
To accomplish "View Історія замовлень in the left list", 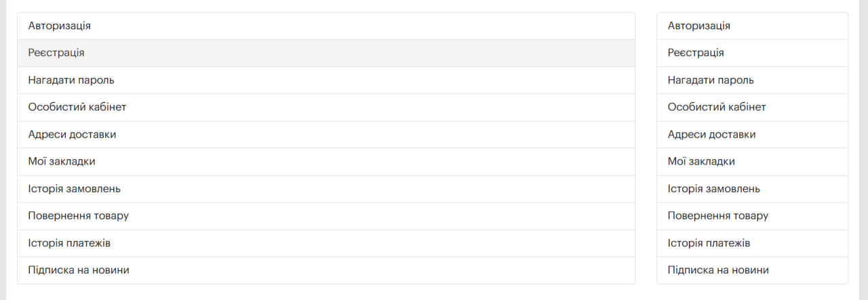I will tap(75, 189).
